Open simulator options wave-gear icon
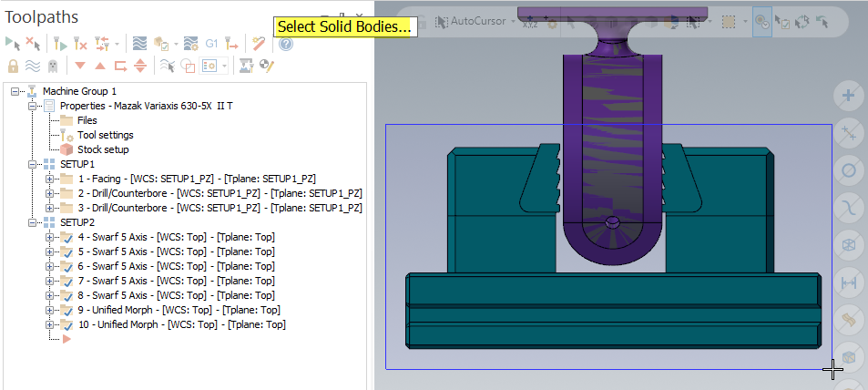This screenshot has width=868, height=390. pos(191,43)
